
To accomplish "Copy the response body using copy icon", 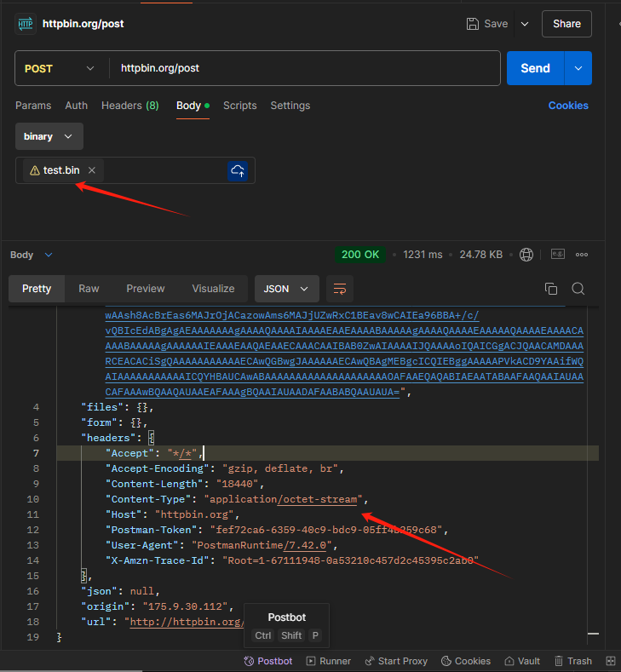I will [551, 289].
